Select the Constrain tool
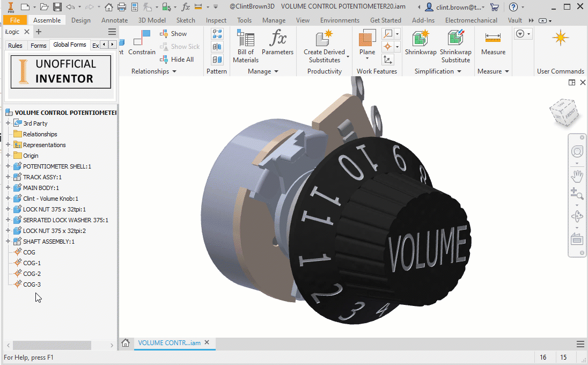This screenshot has width=588, height=365. coord(142,43)
